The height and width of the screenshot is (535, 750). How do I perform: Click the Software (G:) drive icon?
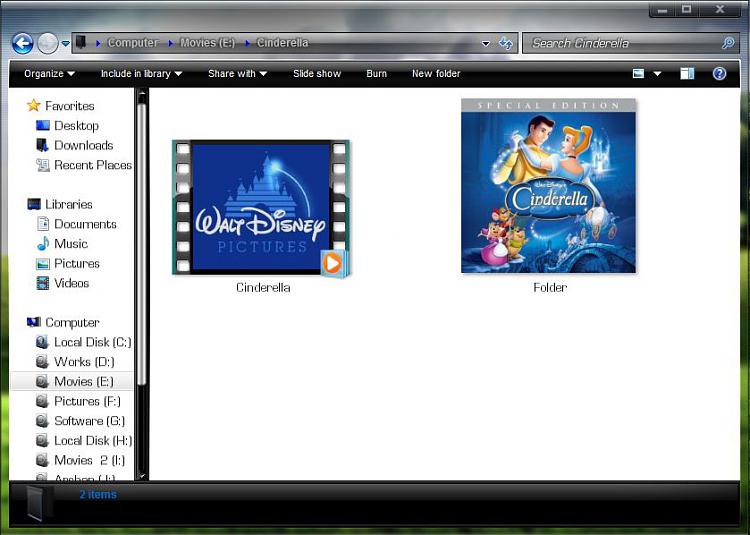pyautogui.click(x=42, y=421)
